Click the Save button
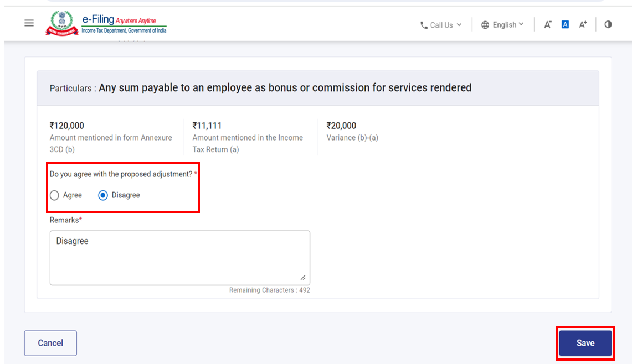Screen dimensions: 632x364 click(x=585, y=343)
